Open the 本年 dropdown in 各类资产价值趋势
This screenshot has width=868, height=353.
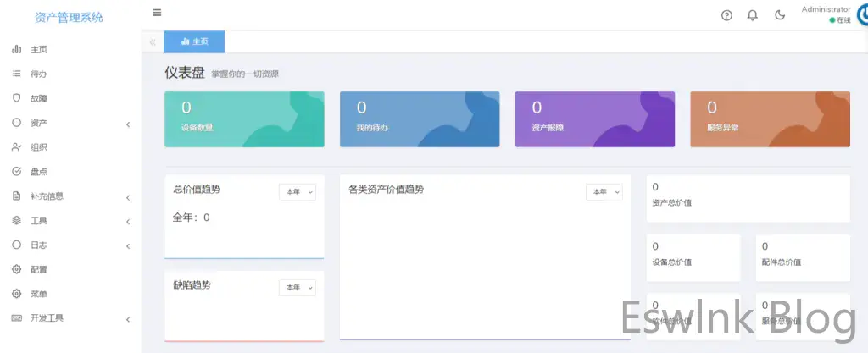tap(604, 192)
